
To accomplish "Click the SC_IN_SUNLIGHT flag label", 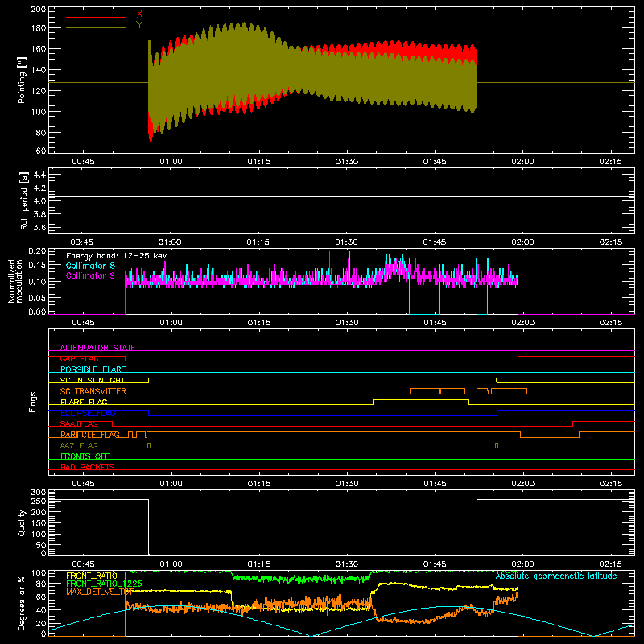I will coord(93,380).
